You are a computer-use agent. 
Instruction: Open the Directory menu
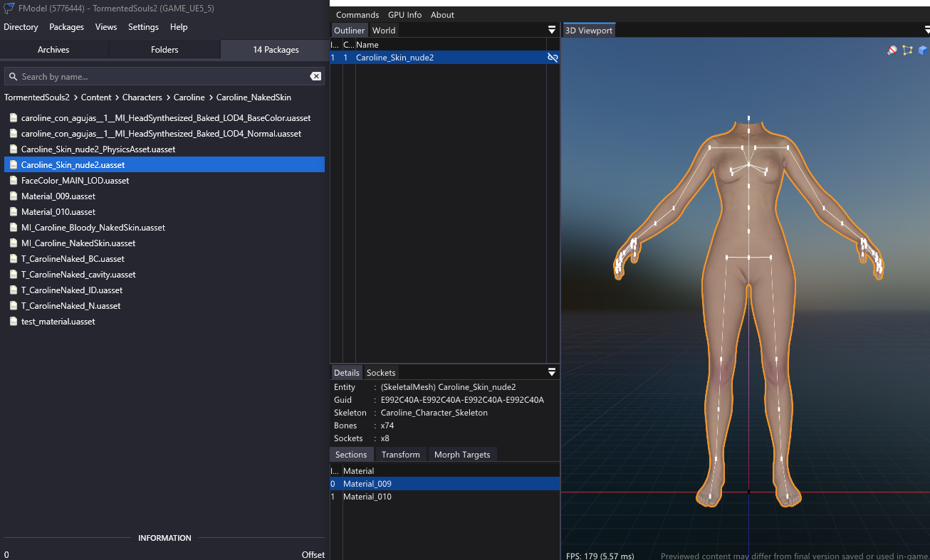click(x=21, y=27)
